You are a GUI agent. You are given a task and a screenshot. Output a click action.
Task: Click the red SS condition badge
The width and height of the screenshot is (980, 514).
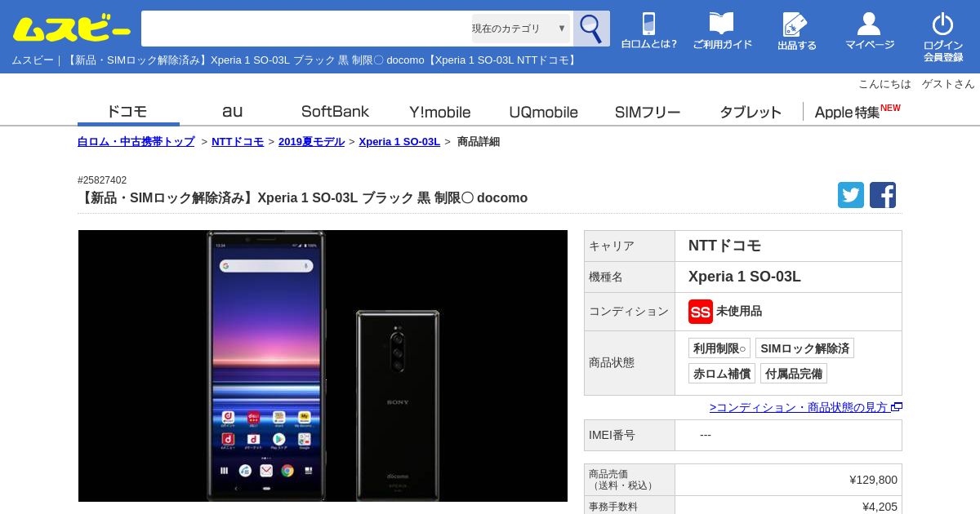point(701,312)
